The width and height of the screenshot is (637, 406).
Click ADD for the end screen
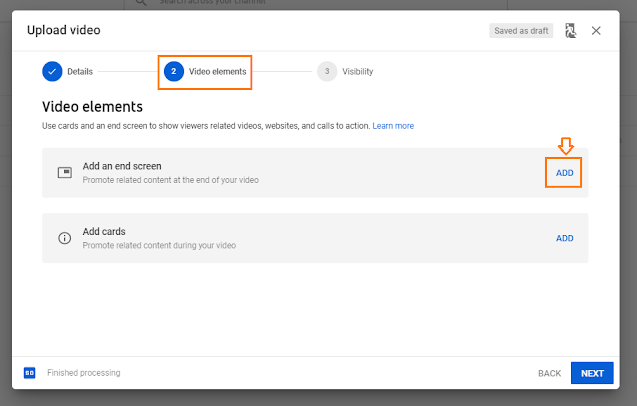pos(565,173)
